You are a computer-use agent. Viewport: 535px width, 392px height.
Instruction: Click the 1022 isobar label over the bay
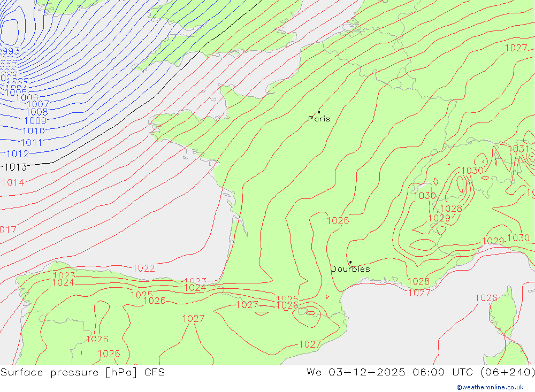pos(143,268)
